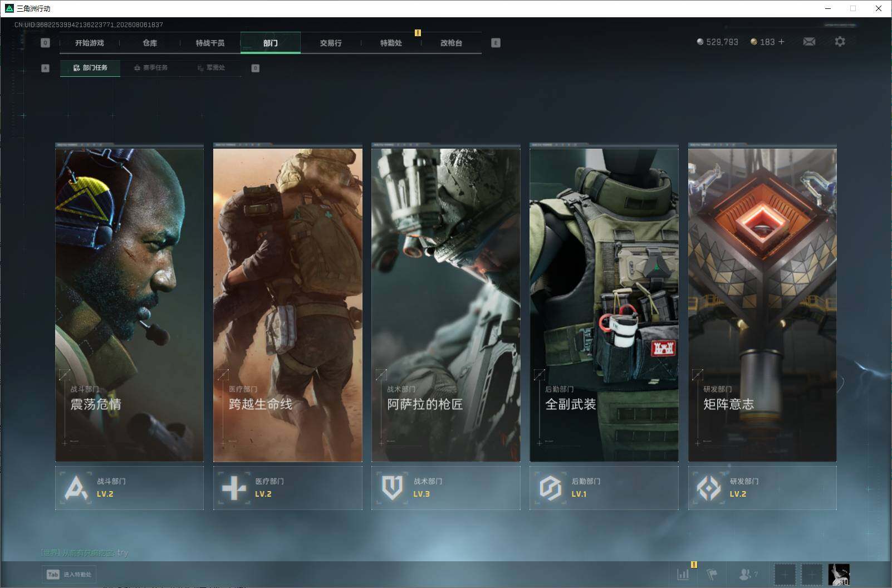Open the 交易行 tab
Viewport: 892px width, 588px height.
[x=331, y=43]
